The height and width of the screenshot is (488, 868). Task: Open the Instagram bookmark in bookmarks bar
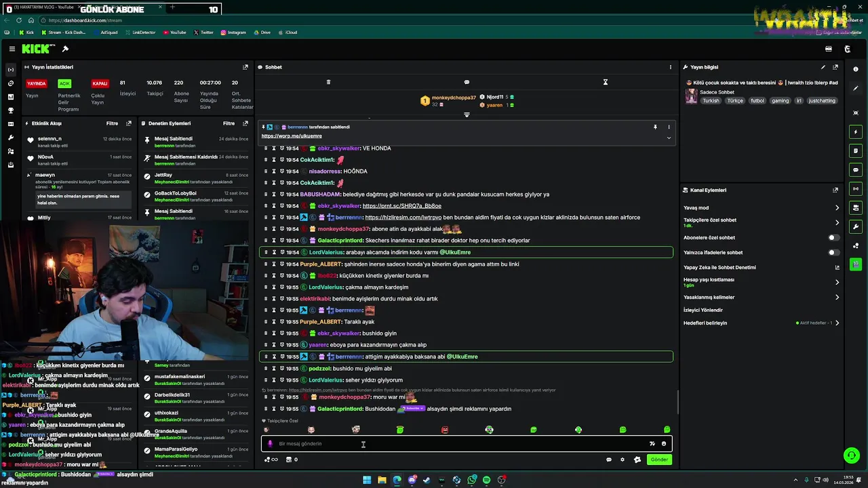[x=233, y=33]
